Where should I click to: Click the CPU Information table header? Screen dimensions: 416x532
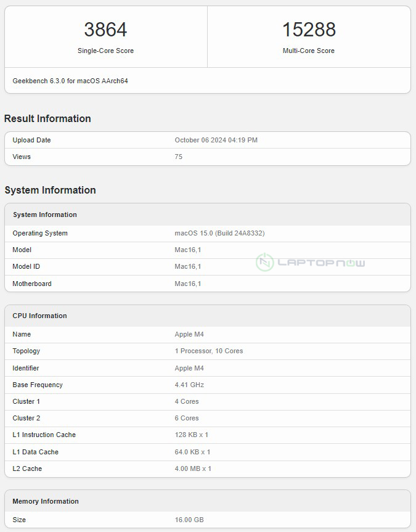(x=39, y=316)
